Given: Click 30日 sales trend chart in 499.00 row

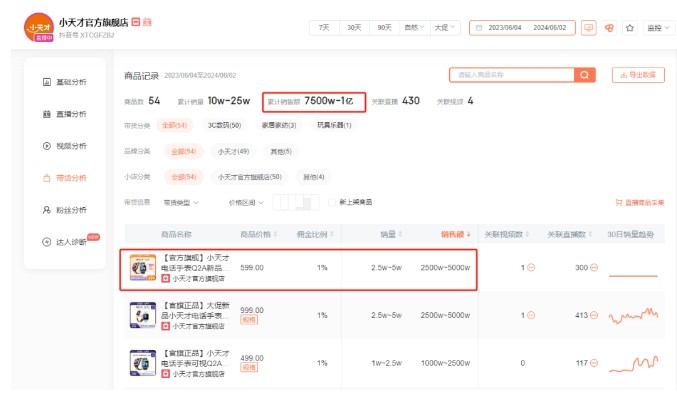Looking at the screenshot, I should pos(633,364).
